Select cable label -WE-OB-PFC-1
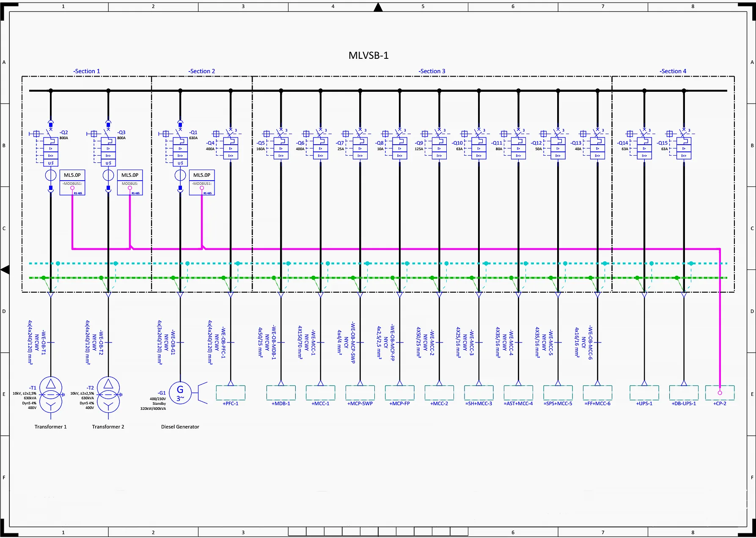This screenshot has height=538, width=756. tap(223, 343)
